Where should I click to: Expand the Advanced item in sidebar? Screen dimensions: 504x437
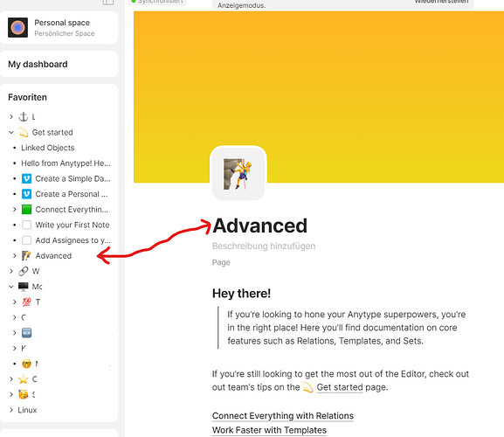(15, 255)
